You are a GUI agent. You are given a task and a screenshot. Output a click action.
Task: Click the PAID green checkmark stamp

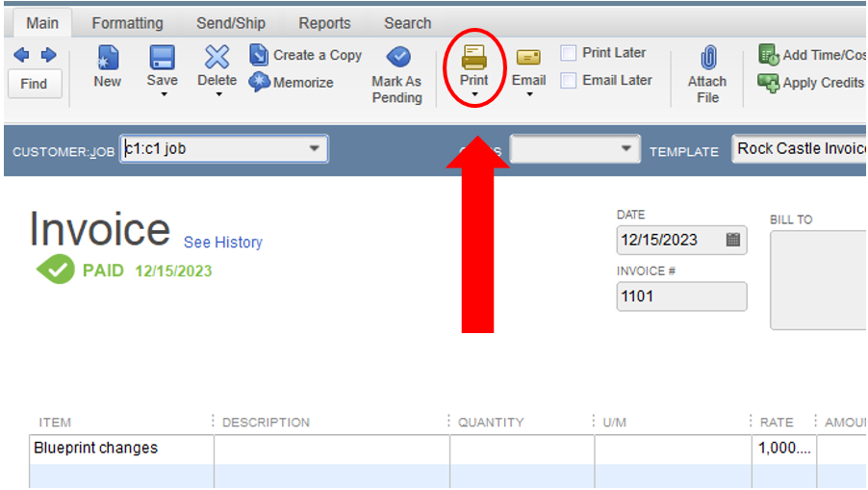pos(56,270)
